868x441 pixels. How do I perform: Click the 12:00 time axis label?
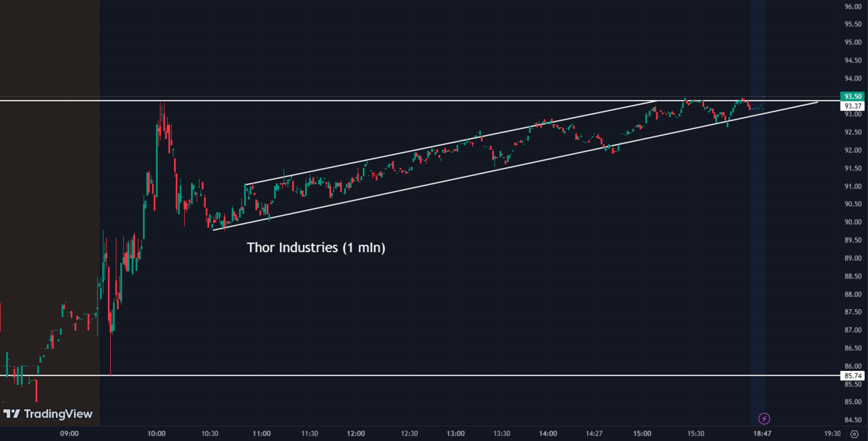pyautogui.click(x=356, y=434)
